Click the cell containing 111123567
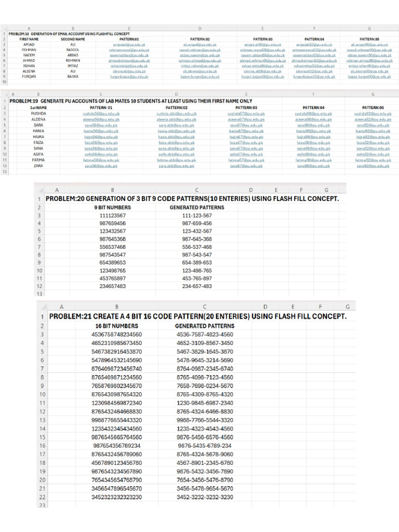The image size is (399, 532). click(x=113, y=216)
